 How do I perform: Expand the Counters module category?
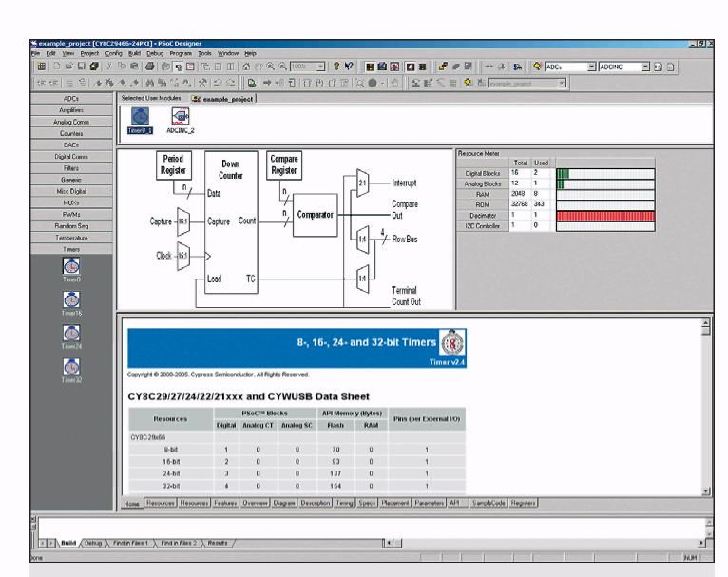(x=71, y=133)
